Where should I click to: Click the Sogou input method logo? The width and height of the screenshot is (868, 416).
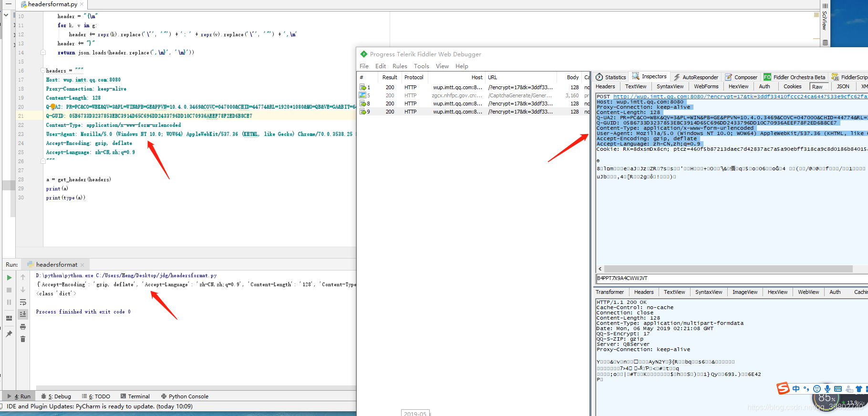point(783,388)
